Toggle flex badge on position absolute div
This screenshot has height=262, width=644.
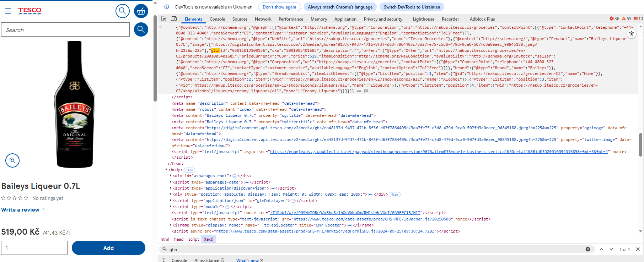pos(395,195)
